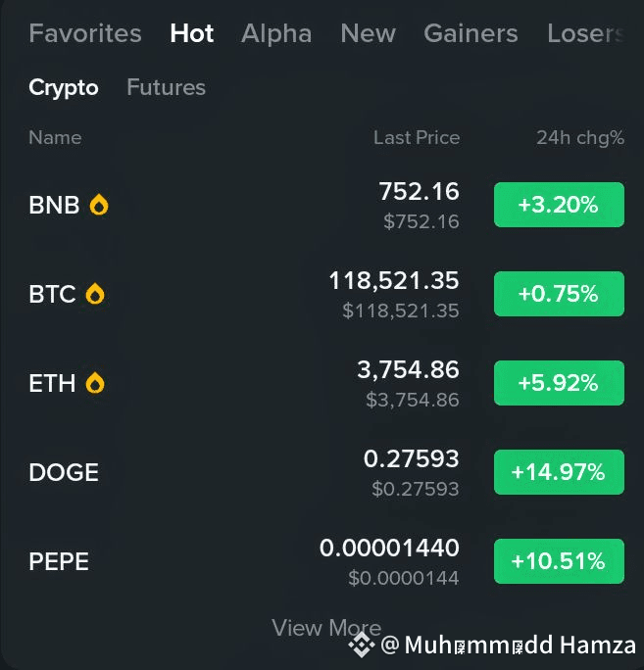
Task: Open the Gainers tab
Action: coord(471,33)
